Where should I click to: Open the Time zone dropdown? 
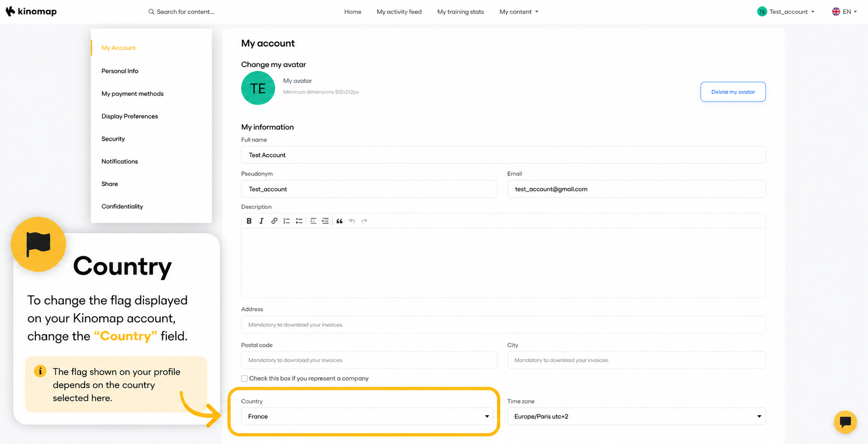636,416
